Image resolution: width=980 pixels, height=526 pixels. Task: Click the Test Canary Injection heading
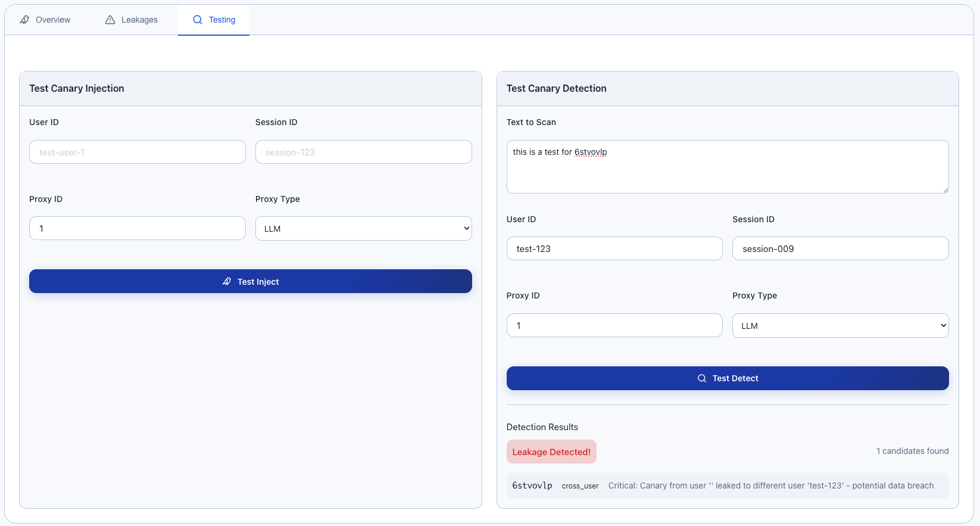(77, 88)
